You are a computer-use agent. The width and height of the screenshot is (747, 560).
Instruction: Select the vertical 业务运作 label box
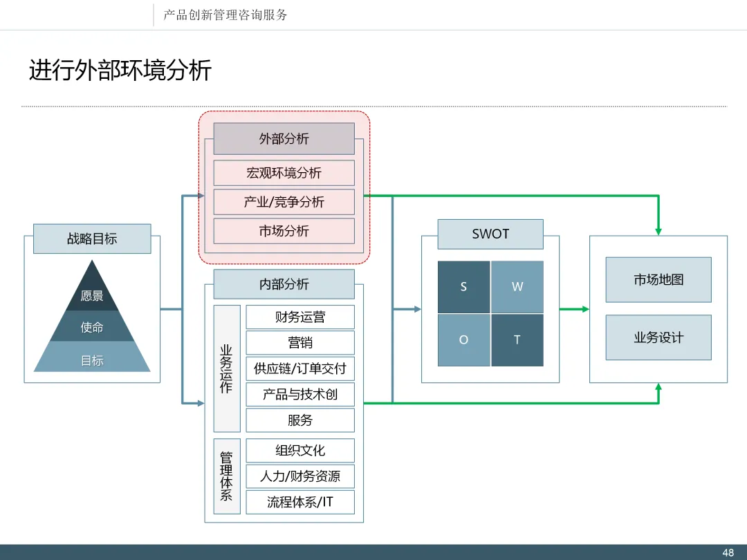point(227,368)
